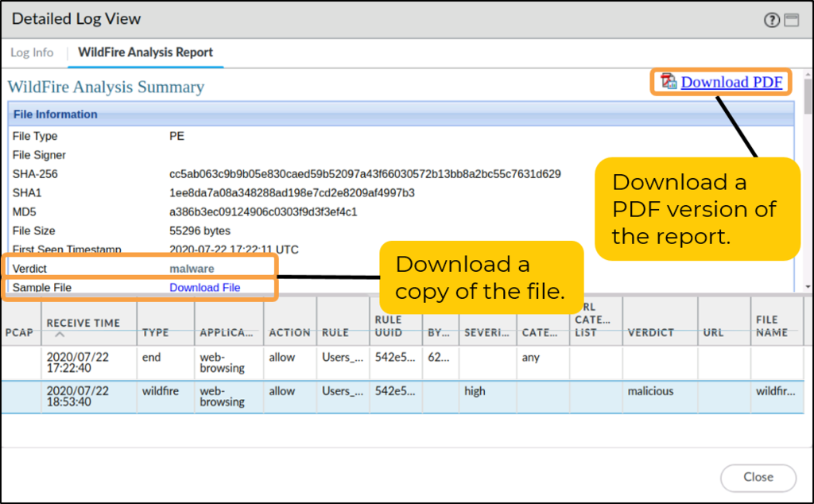This screenshot has height=504, width=814.
Task: Click the Severity column header
Action: (487, 322)
